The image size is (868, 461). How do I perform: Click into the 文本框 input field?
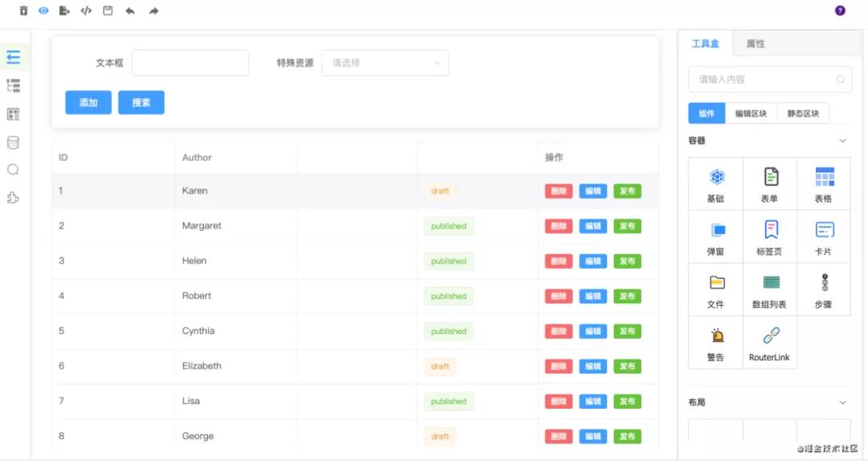190,63
